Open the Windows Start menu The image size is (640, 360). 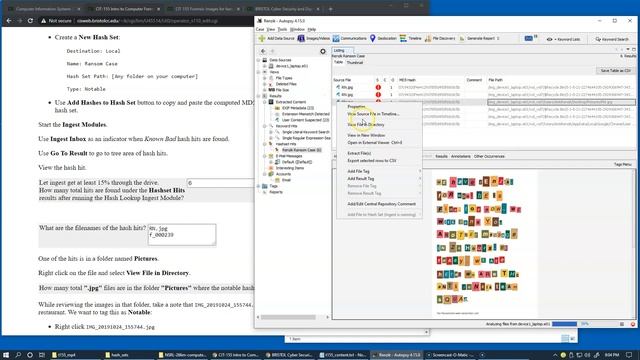pos(6,355)
